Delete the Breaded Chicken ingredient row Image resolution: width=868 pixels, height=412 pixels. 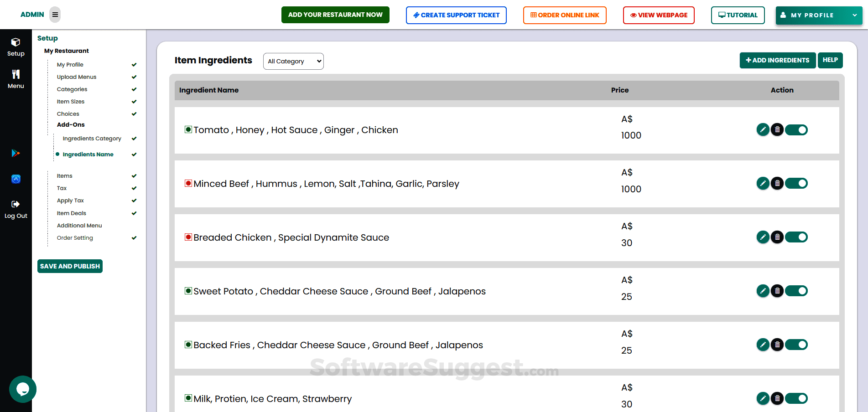tap(777, 237)
